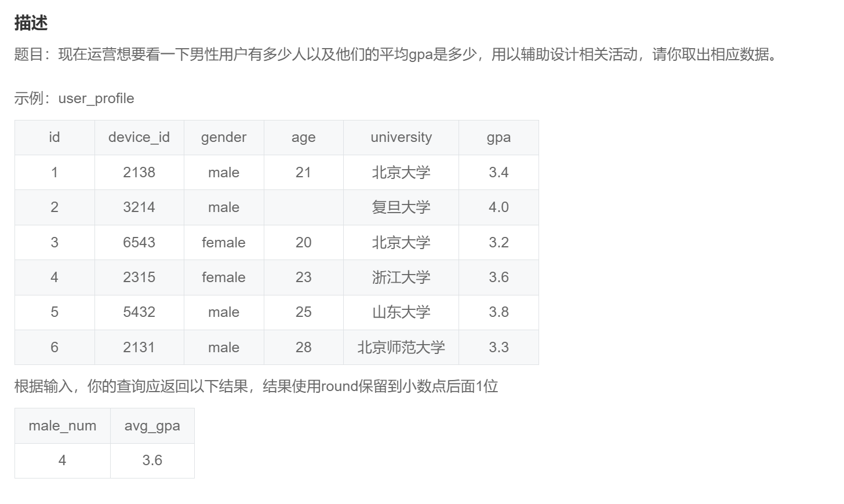
Task: Select the 北京师范大学 cell
Action: (x=401, y=347)
